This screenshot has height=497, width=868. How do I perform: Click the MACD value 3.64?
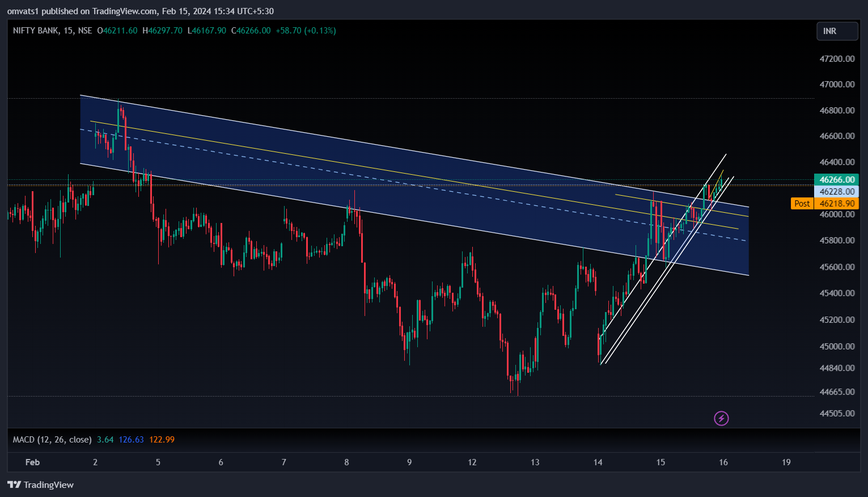point(105,440)
